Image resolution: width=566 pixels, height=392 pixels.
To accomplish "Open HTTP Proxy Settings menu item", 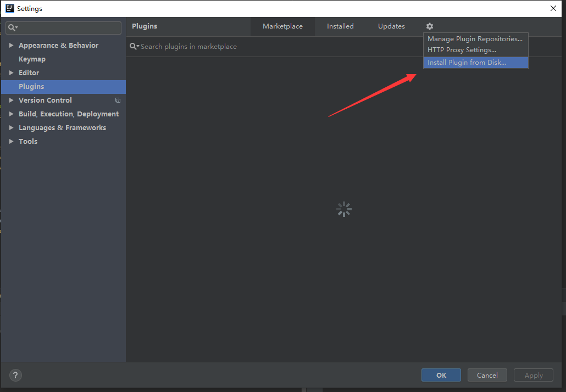I will coord(475,50).
